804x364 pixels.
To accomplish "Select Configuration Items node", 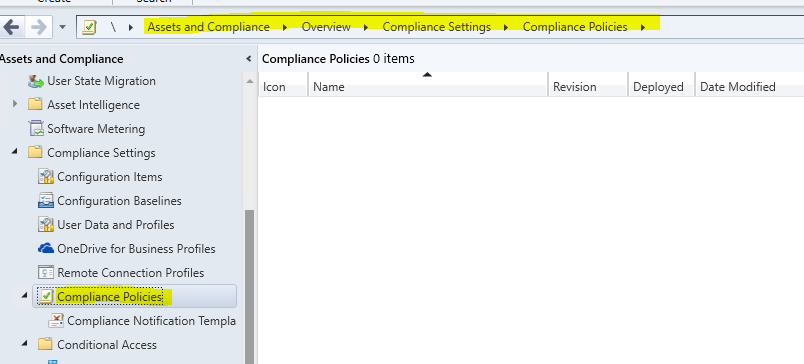I will 110,177.
